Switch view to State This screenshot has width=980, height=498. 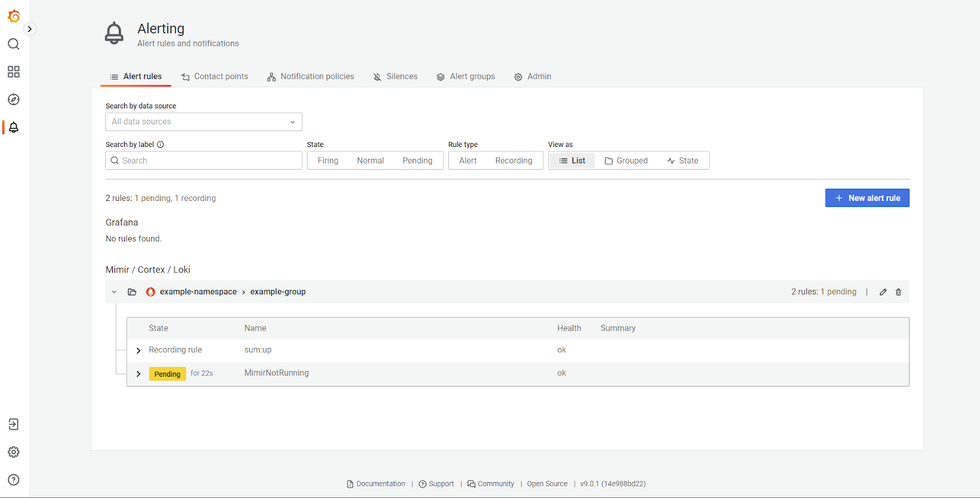(682, 160)
